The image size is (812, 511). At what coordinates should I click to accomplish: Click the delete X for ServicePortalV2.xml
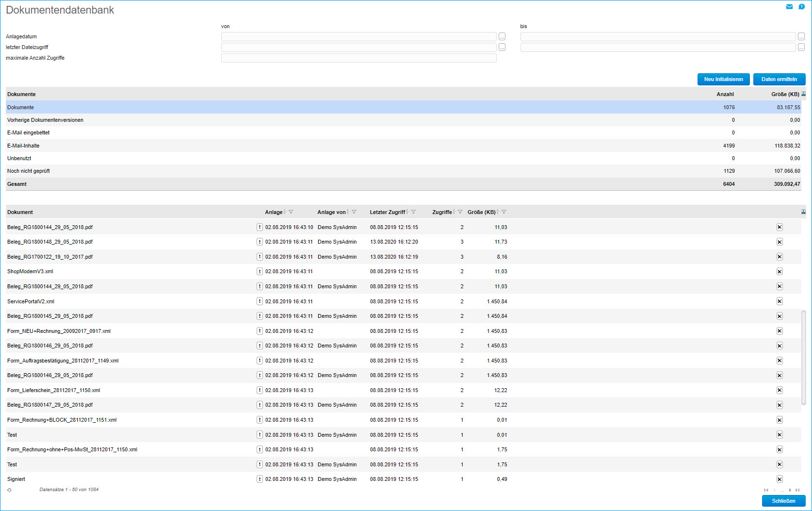pos(780,301)
